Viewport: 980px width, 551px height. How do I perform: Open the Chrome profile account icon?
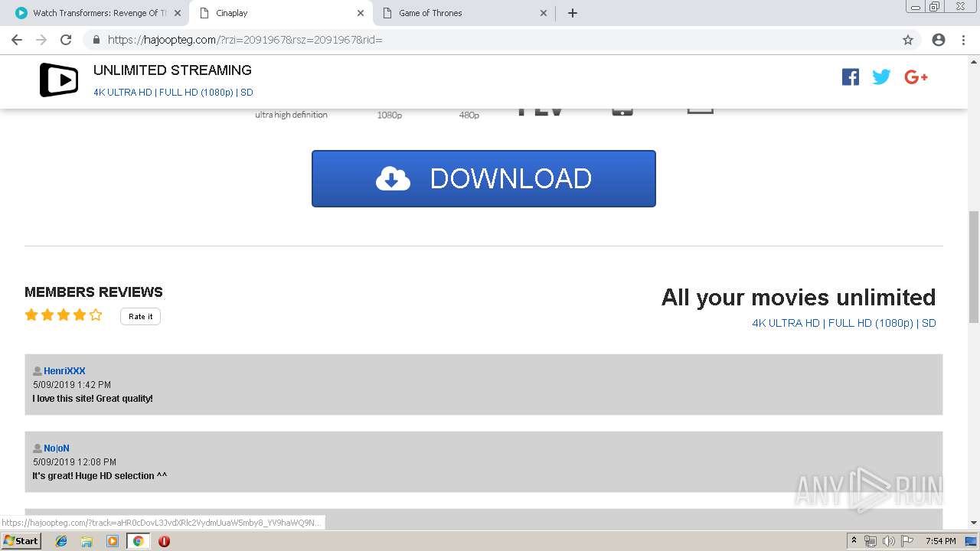click(x=939, y=40)
